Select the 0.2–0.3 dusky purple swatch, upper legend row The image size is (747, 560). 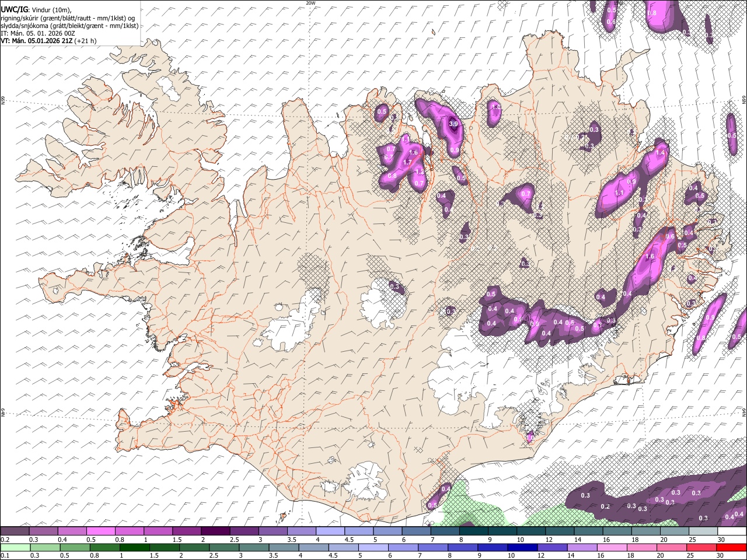[x=15, y=531]
